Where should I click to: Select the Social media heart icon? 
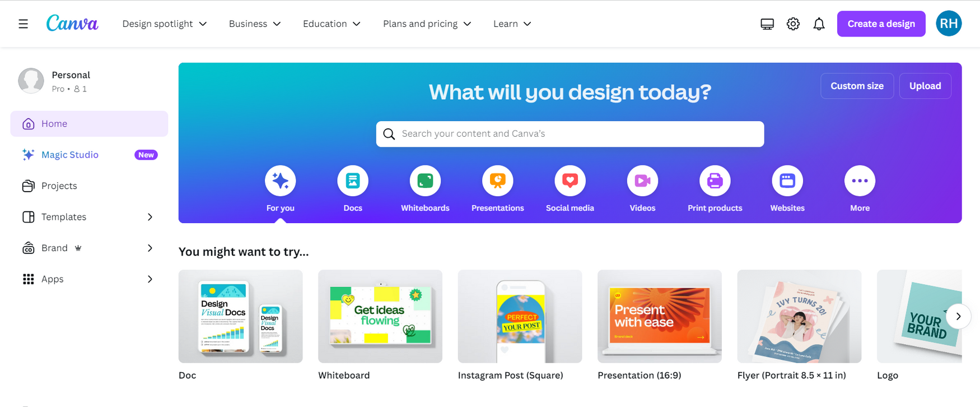click(570, 181)
